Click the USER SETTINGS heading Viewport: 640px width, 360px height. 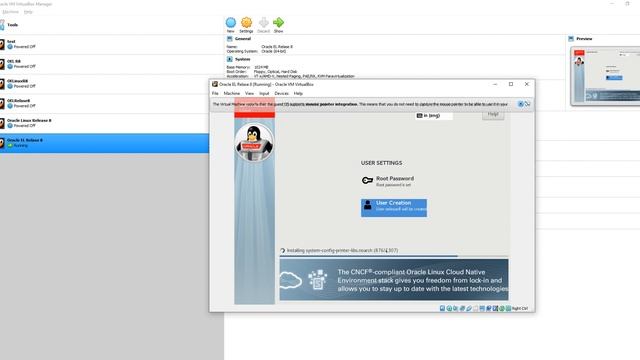click(381, 163)
